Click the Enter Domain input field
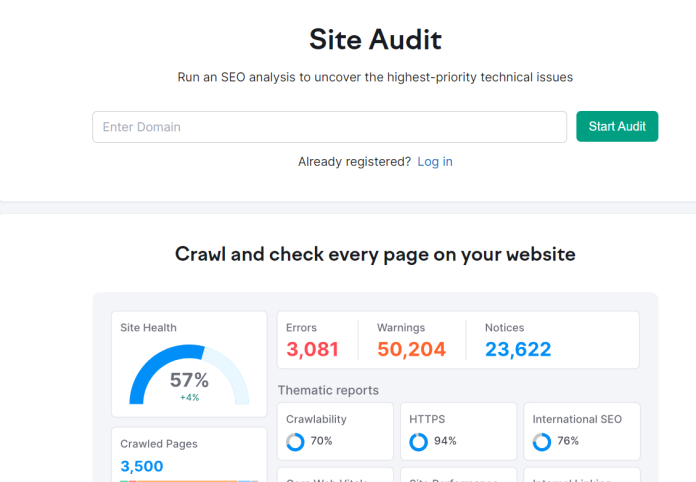 [x=329, y=127]
